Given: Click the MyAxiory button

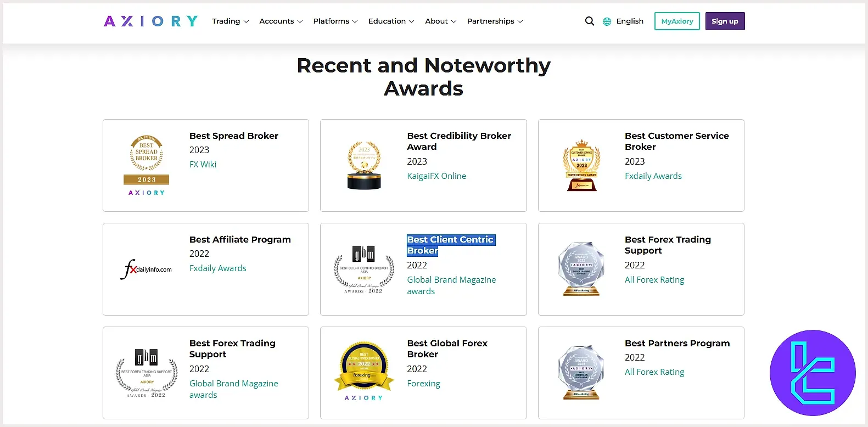Looking at the screenshot, I should point(677,21).
